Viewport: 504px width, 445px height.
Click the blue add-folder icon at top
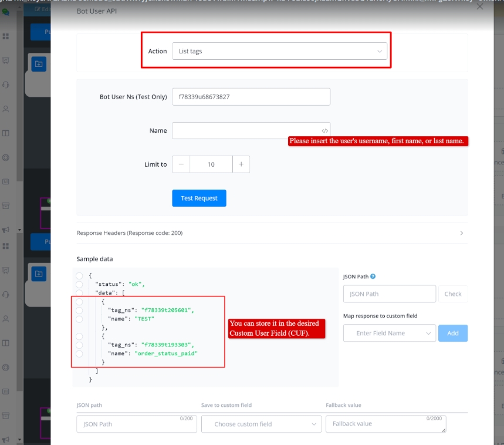(x=39, y=64)
